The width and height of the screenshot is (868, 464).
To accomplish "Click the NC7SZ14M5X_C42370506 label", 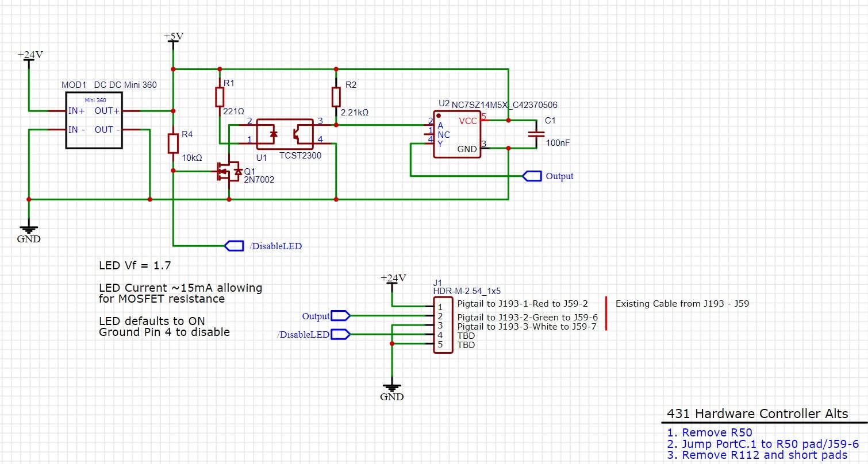I will [x=505, y=105].
